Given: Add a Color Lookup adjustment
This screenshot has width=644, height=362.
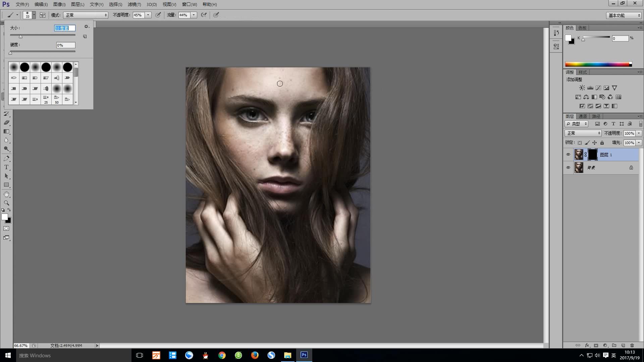Looking at the screenshot, I should tap(619, 97).
